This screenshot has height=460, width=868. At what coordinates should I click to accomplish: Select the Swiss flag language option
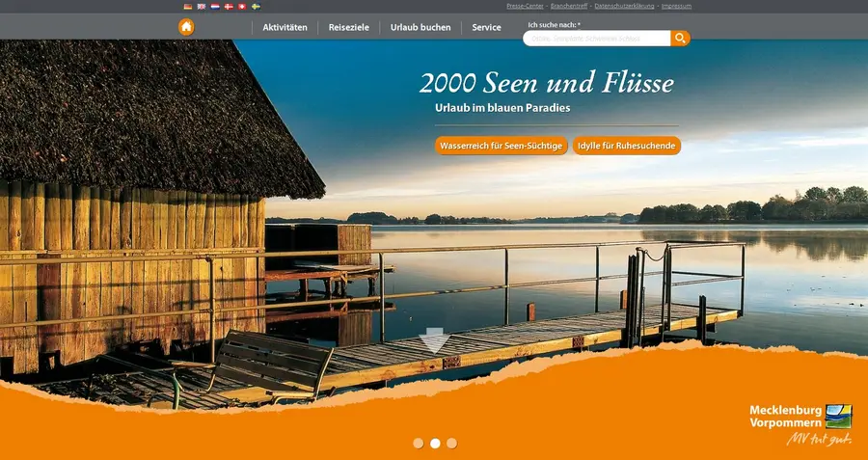pyautogui.click(x=241, y=6)
